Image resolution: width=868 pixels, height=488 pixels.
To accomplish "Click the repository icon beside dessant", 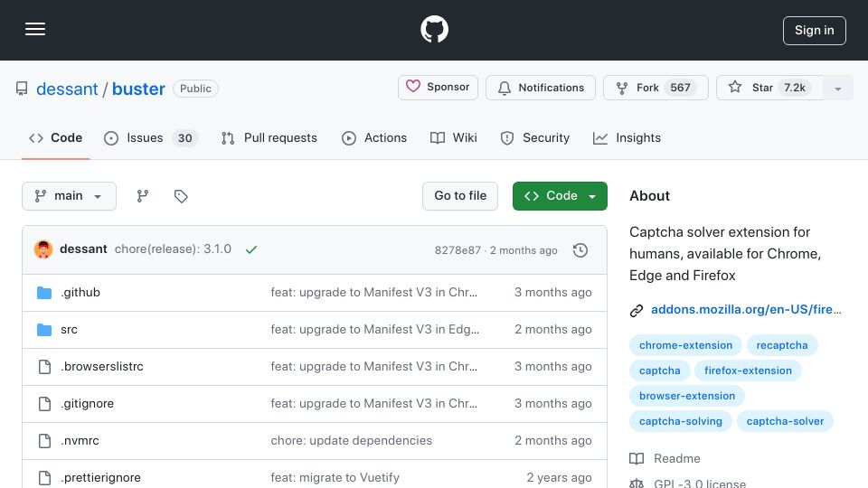I will (x=22, y=89).
